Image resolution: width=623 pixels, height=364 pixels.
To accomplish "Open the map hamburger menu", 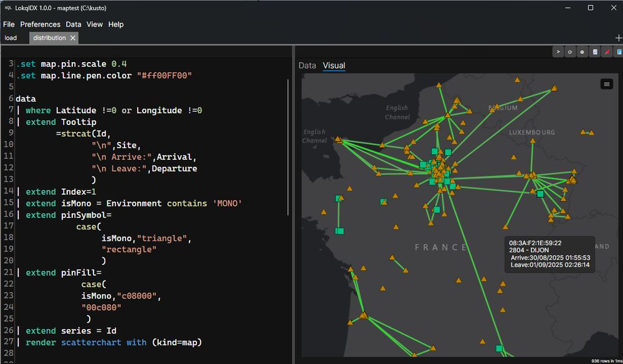I will point(606,84).
